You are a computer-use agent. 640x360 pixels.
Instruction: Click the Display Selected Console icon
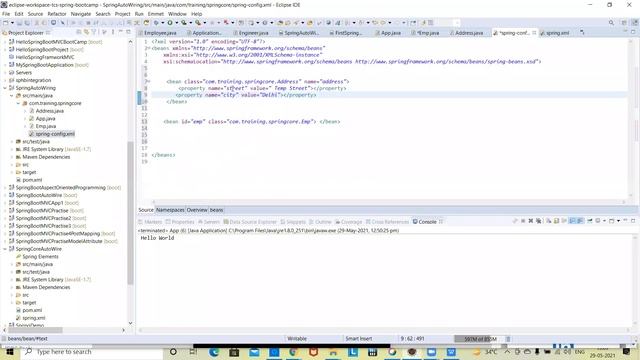[x=598, y=221]
